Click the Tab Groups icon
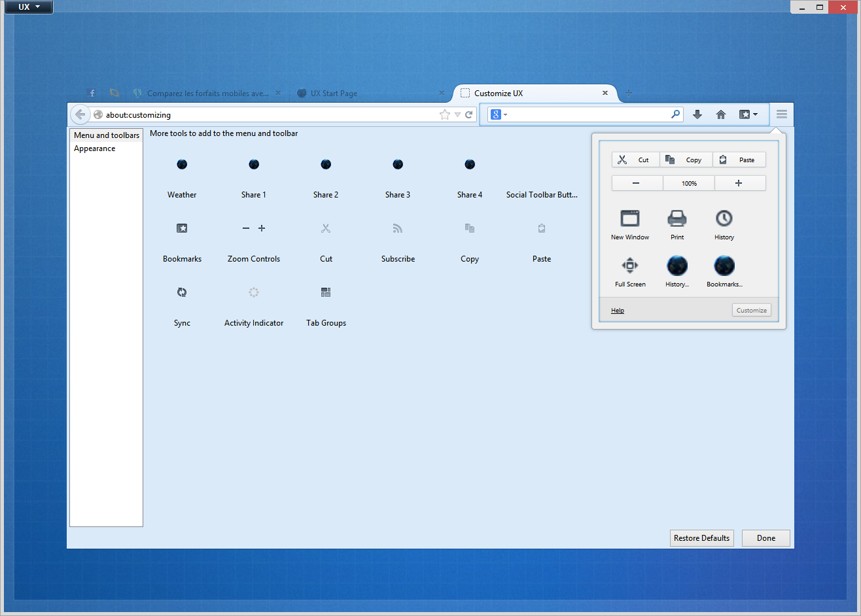This screenshot has height=616, width=861. tap(326, 292)
